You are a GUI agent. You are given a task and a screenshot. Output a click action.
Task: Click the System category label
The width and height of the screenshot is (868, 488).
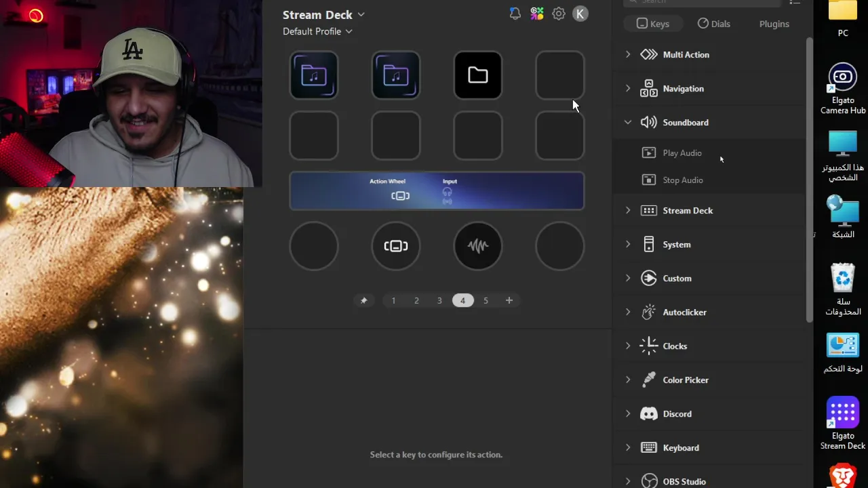coord(677,245)
